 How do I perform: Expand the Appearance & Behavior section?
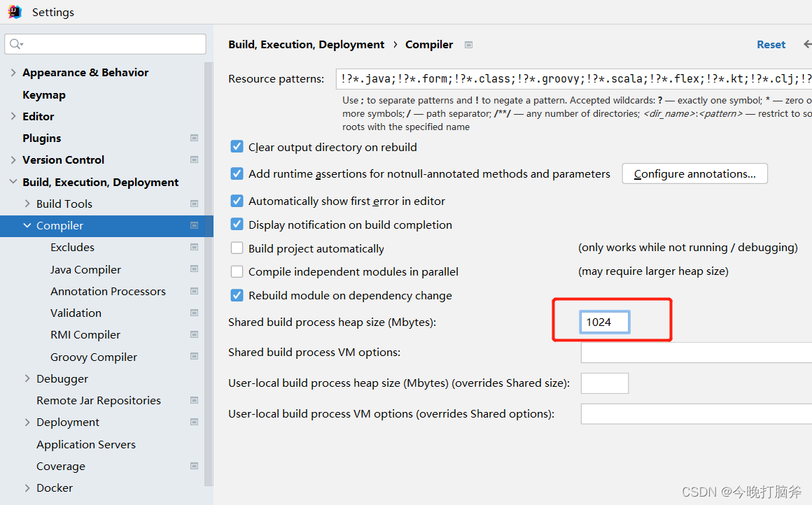point(13,72)
